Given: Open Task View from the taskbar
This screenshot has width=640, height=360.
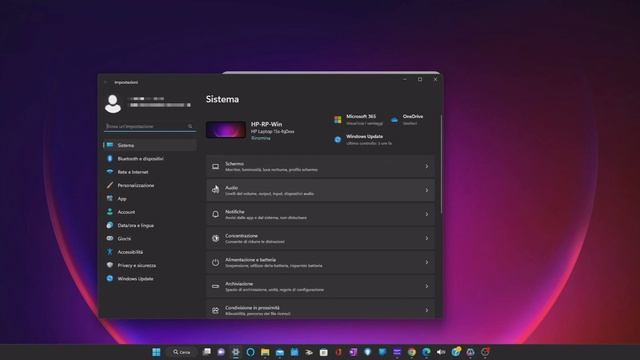Looking at the screenshot, I should (x=207, y=352).
